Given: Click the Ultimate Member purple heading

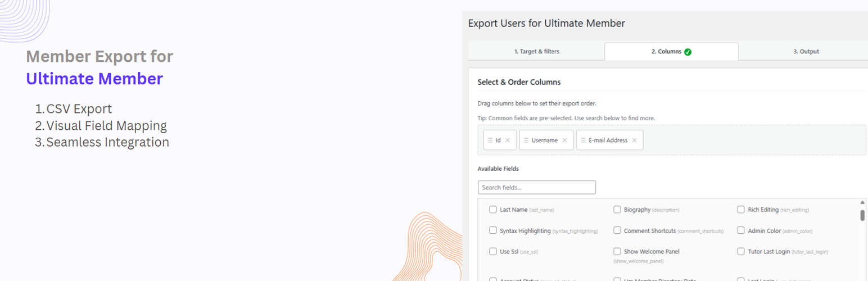Looking at the screenshot, I should point(94,79).
